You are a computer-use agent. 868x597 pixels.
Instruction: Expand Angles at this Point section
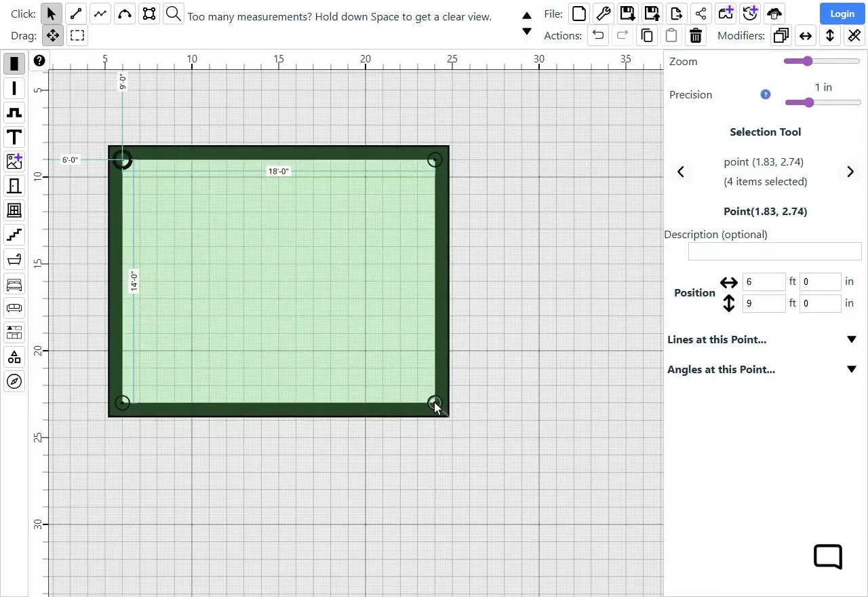click(852, 369)
